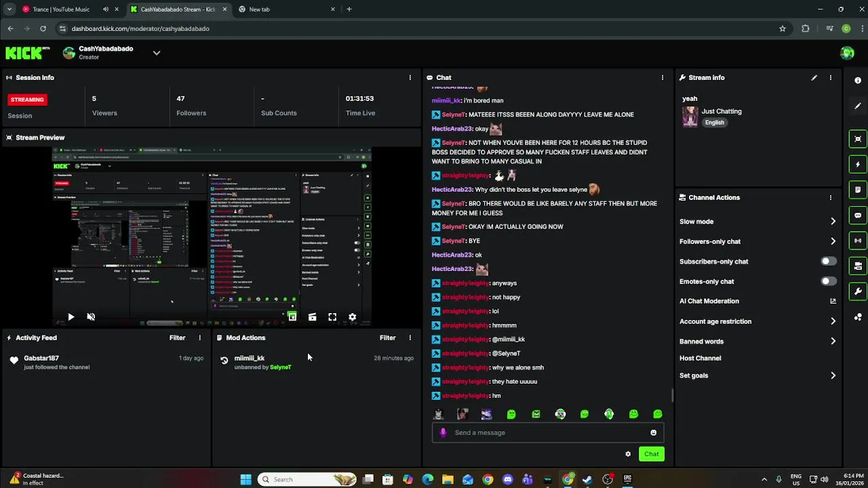Click the picture-in-picture icon on stream preview
Screen dimensions: 868x488
click(292, 317)
